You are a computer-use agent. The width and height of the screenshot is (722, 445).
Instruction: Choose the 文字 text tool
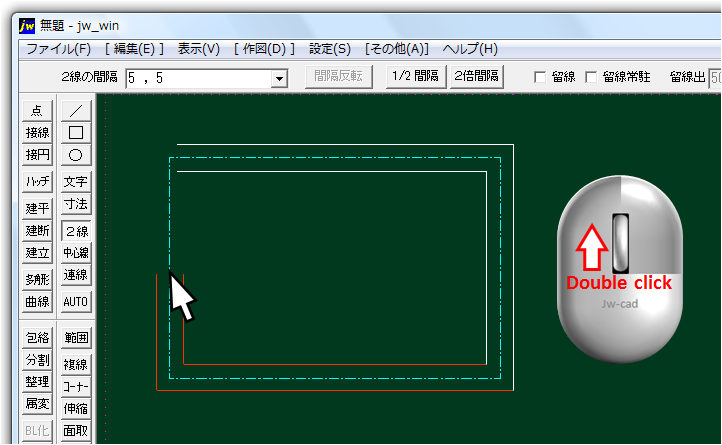click(76, 182)
